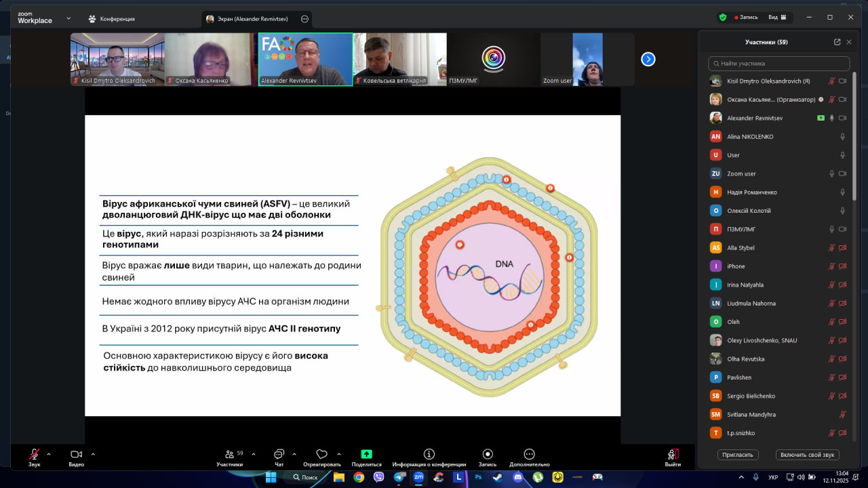Open Информация о конференции info icon

(429, 454)
